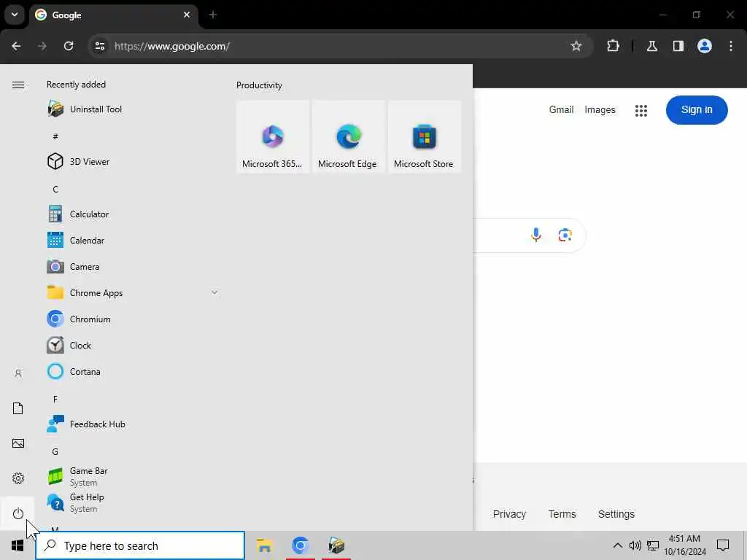Click the Sign in button
747x560 pixels.
pyautogui.click(x=697, y=110)
